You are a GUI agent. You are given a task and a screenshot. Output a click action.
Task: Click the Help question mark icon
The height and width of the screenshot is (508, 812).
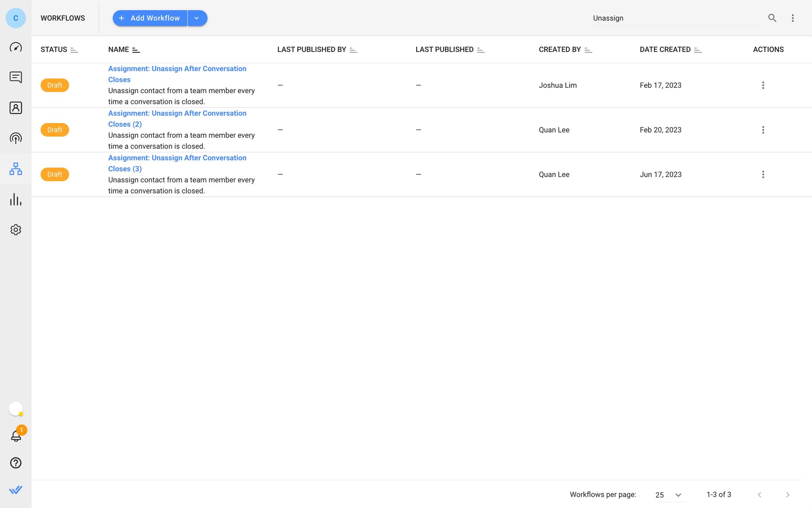coord(16,463)
